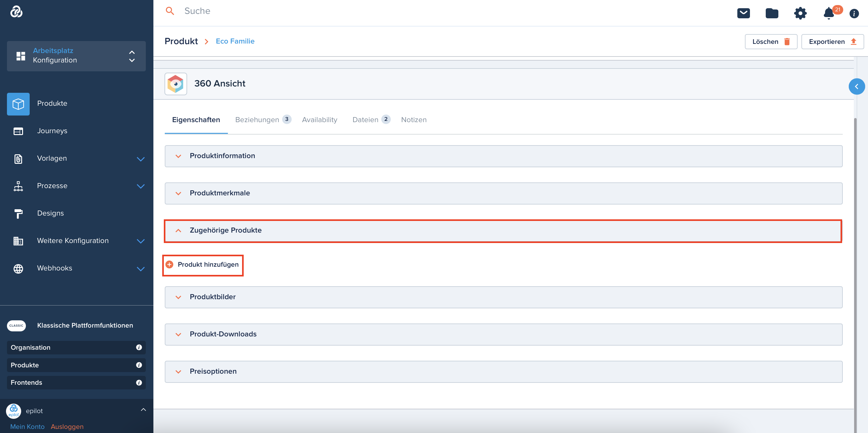
Task: Expand the Produkt-Downloads section
Action: [503, 334]
